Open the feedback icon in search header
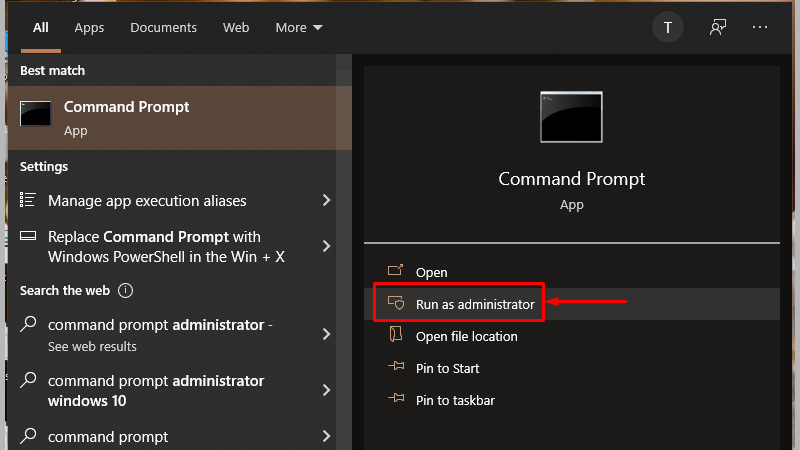This screenshot has width=800, height=450. [717, 28]
